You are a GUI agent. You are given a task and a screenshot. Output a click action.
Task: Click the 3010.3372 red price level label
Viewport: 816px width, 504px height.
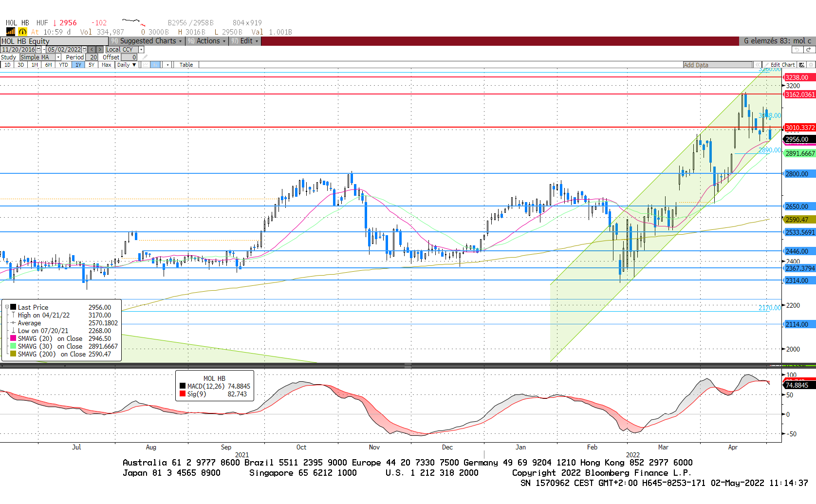[x=799, y=128]
